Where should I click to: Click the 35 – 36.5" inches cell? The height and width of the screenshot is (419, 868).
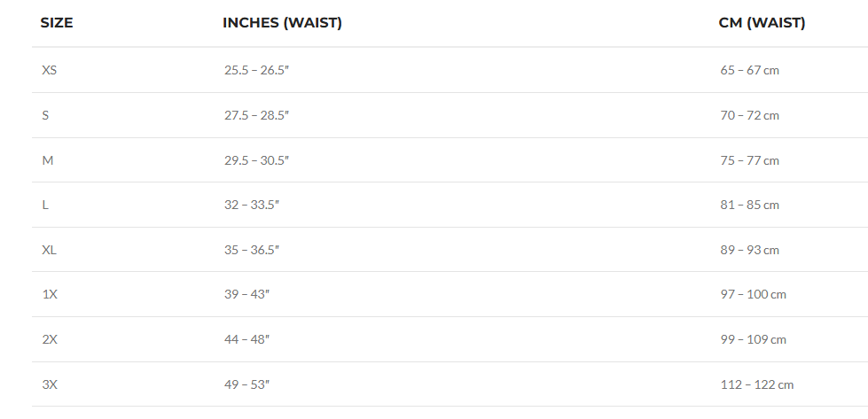tap(252, 250)
